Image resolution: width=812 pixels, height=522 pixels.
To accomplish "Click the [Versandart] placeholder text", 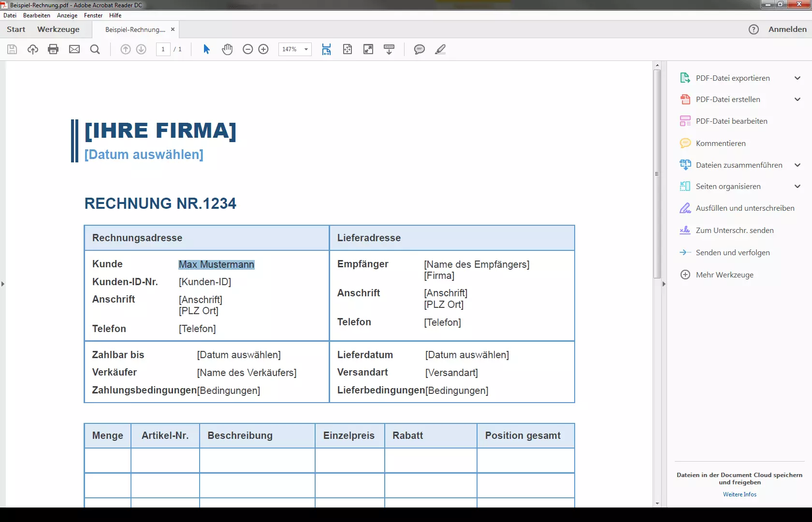I will pyautogui.click(x=451, y=373).
